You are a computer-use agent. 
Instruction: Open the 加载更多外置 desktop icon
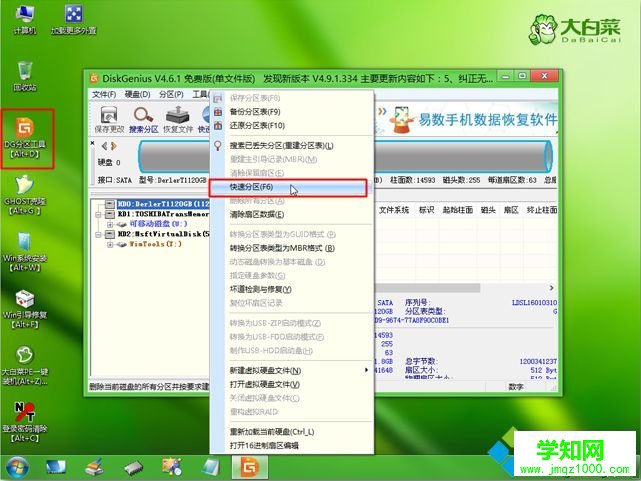coord(74,20)
